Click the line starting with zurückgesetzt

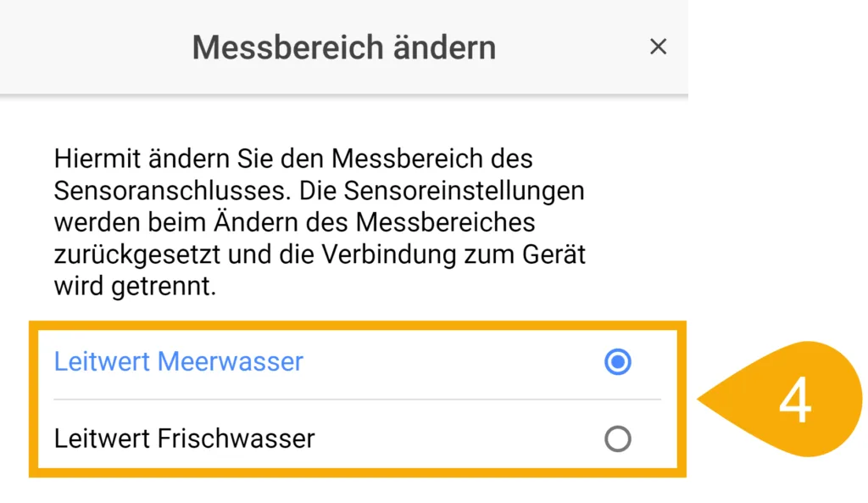tap(320, 254)
